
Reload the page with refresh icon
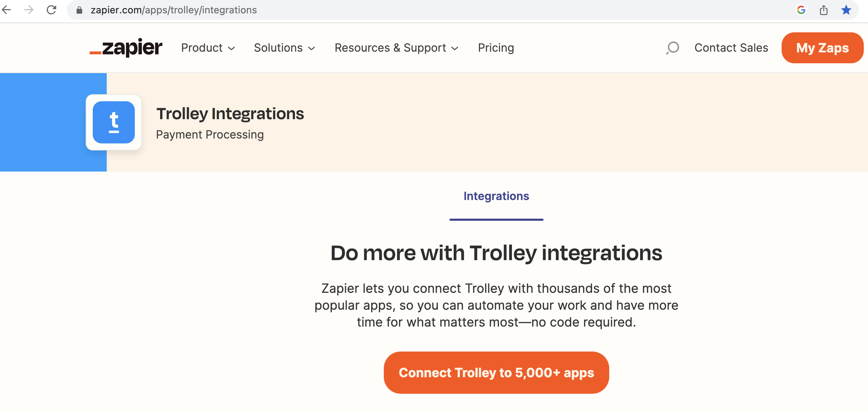(x=52, y=10)
